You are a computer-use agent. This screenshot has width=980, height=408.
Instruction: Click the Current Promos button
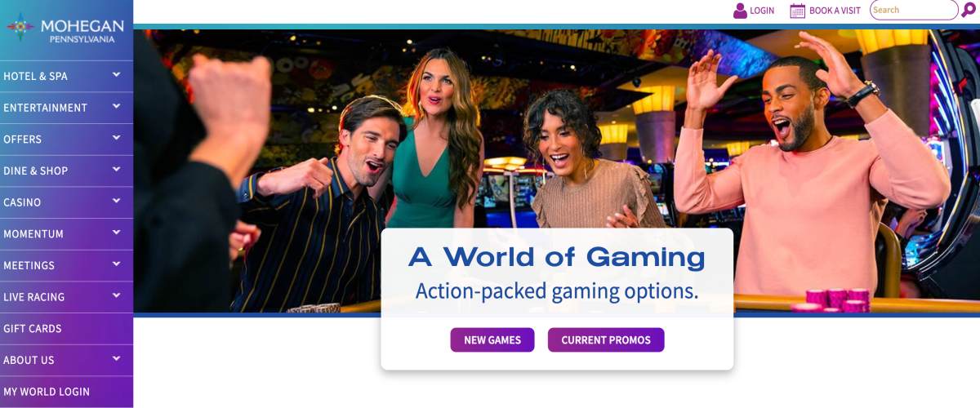click(606, 340)
